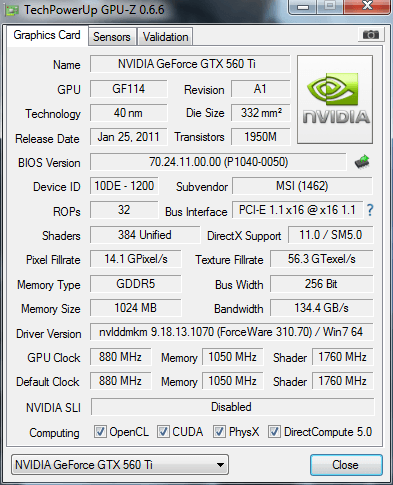Click the GPU Clock 880 MHz field
393x485 pixels.
pos(120,357)
